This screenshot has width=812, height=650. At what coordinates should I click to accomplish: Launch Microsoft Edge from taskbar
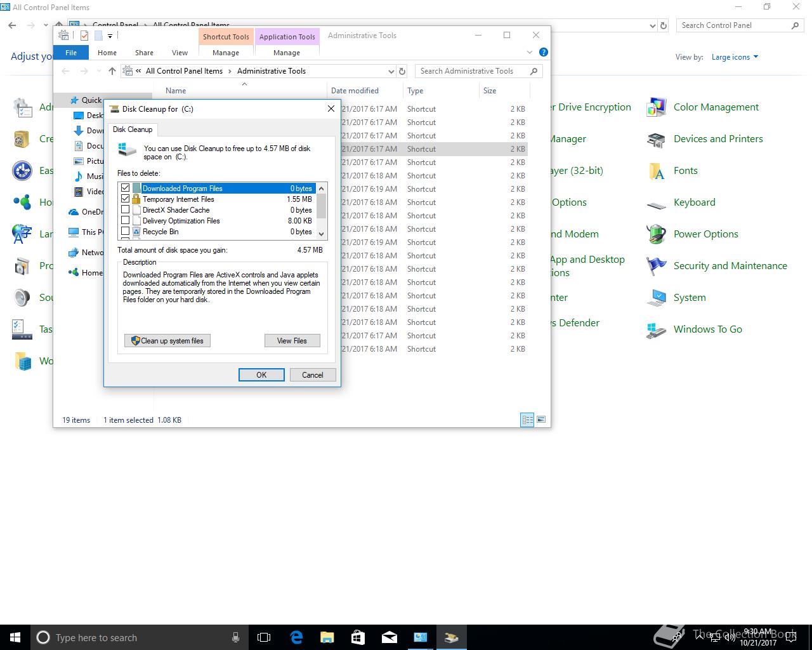(x=296, y=637)
